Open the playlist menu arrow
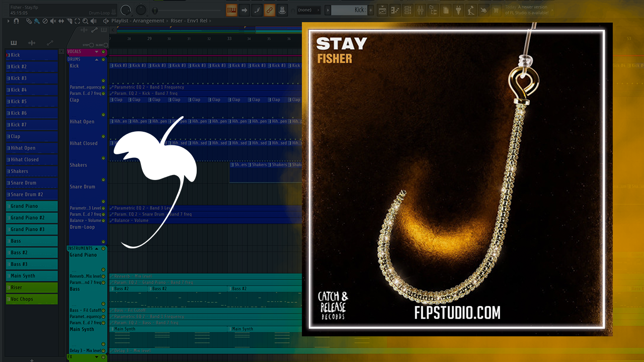The width and height of the screenshot is (644, 362). [9, 21]
